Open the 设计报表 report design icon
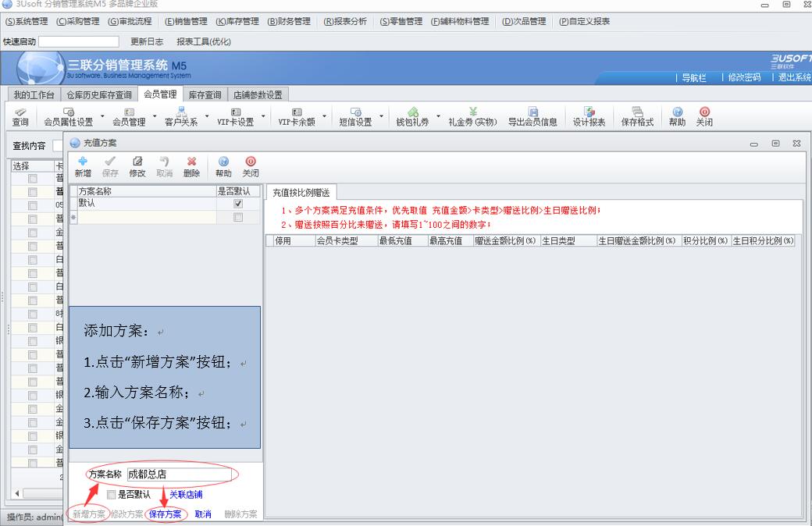This screenshot has height=526, width=812. (589, 117)
